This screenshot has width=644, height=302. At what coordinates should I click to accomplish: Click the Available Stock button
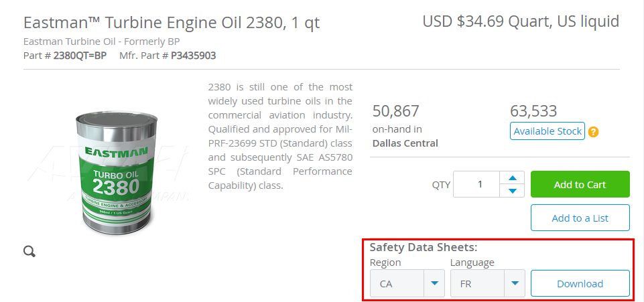click(548, 131)
